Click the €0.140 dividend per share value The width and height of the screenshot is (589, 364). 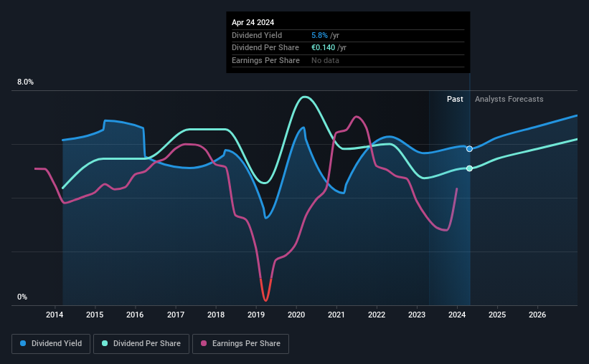323,48
